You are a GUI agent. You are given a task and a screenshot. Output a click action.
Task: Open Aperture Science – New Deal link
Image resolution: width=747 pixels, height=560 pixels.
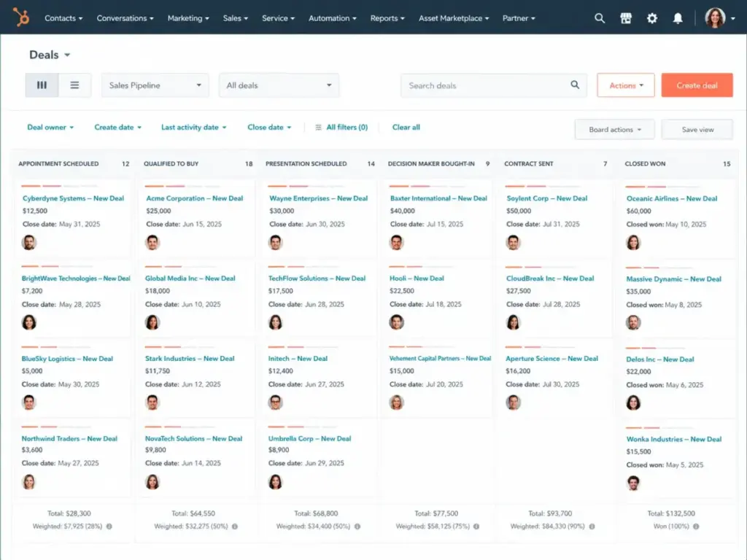(x=551, y=358)
